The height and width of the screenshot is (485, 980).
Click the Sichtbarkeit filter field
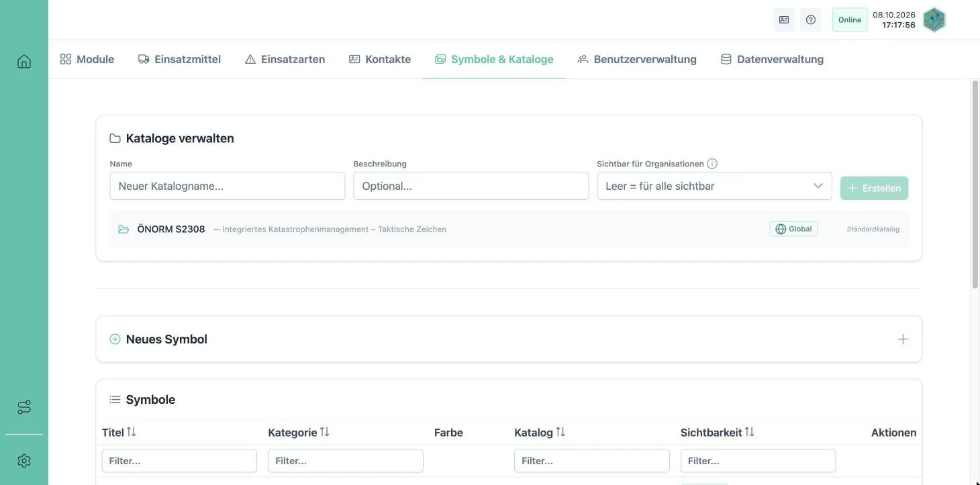tap(758, 461)
